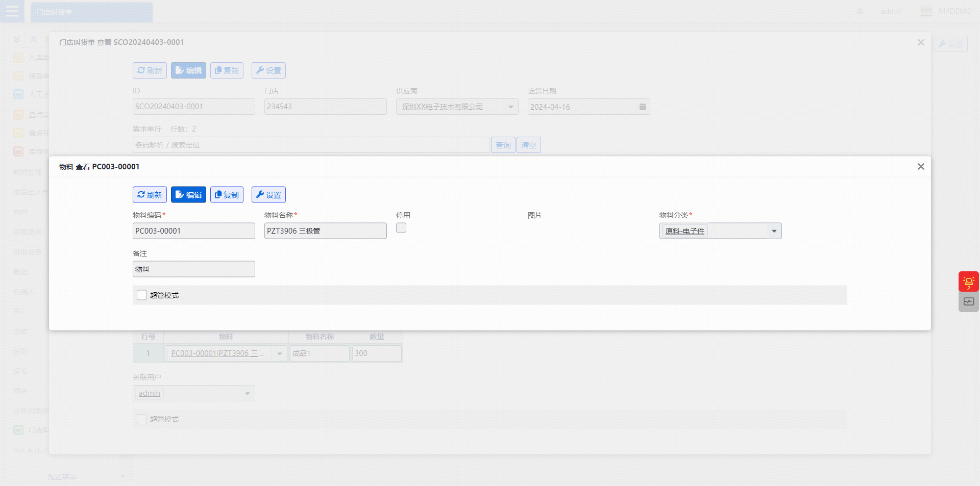Close the 门店叫货单 SCO20240403-0001 dialog
Screen dimensions: 980x486
pos(921,42)
